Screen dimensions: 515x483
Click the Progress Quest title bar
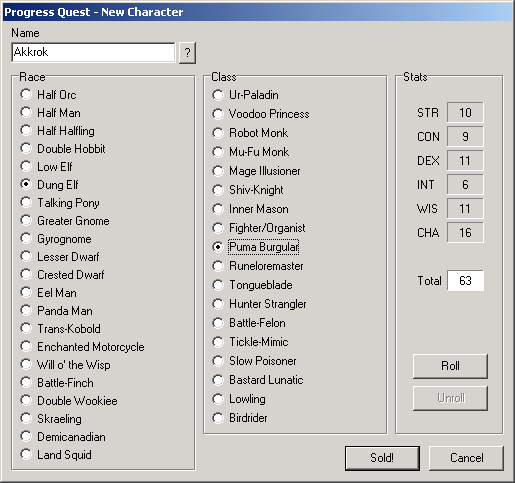(257, 12)
